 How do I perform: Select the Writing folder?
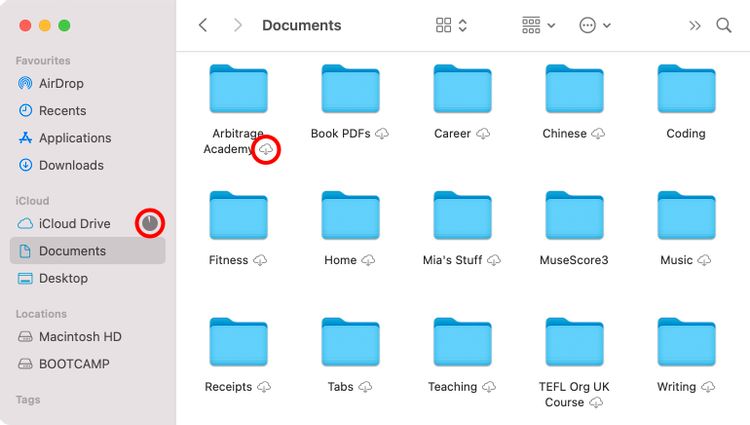coord(686,342)
